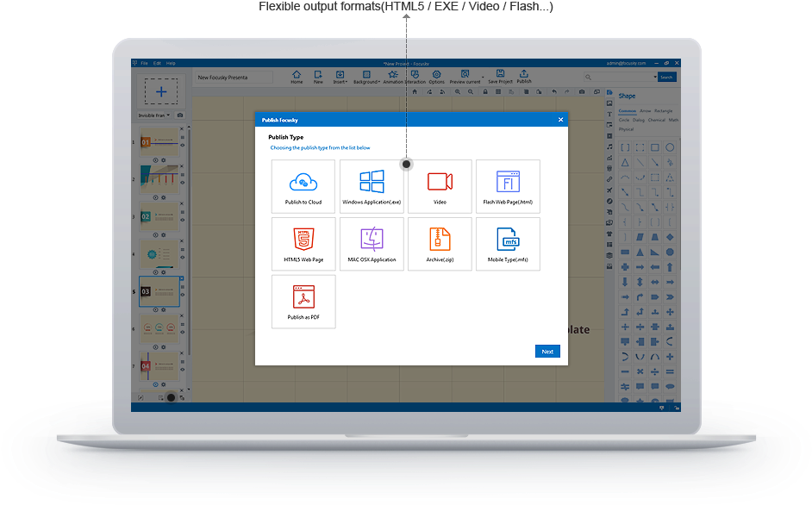Open the Help menu
This screenshot has height=505, width=812.
[x=171, y=63]
